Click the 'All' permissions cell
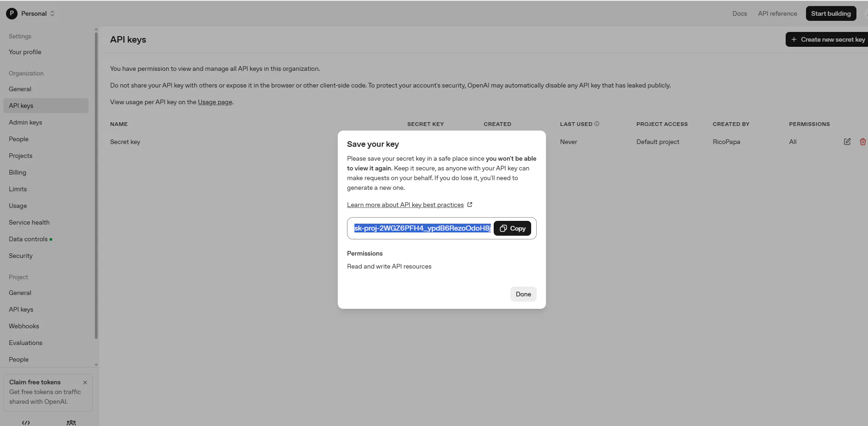This screenshot has height=426, width=868. (x=793, y=142)
